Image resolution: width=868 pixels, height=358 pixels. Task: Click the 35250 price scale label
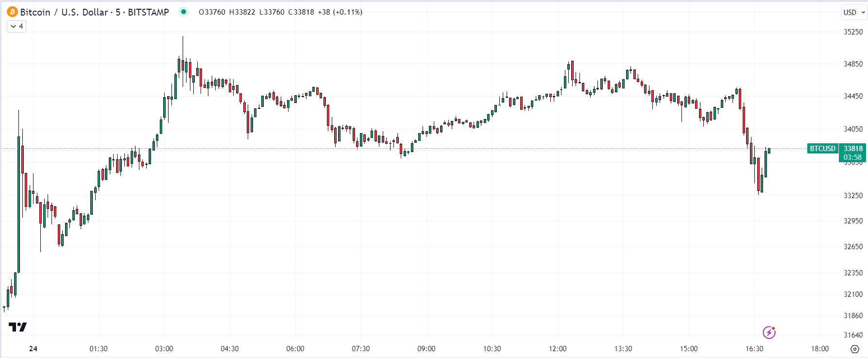pyautogui.click(x=853, y=32)
